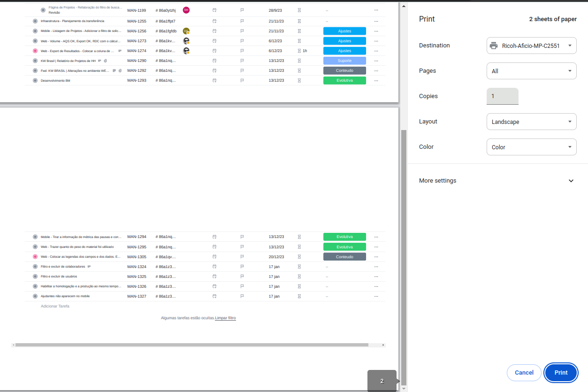
Task: Toggle the pink status circle on MAN-1274
Action: pyautogui.click(x=35, y=51)
